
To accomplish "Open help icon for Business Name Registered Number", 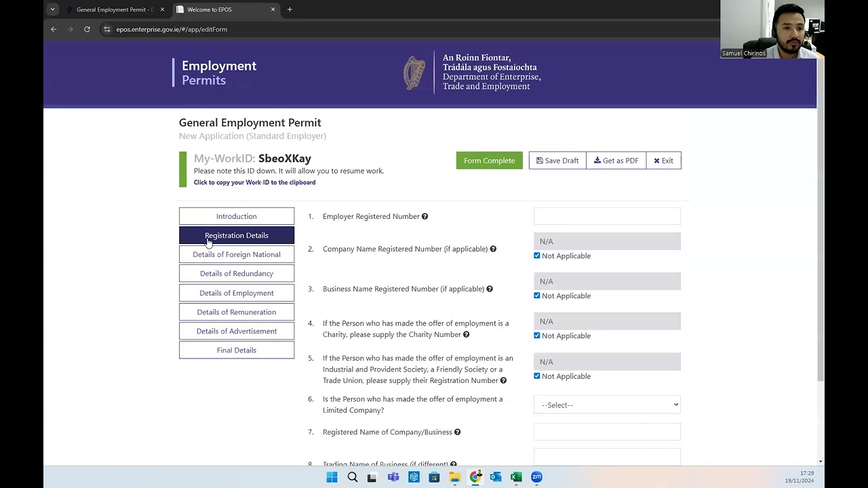I will [x=489, y=289].
